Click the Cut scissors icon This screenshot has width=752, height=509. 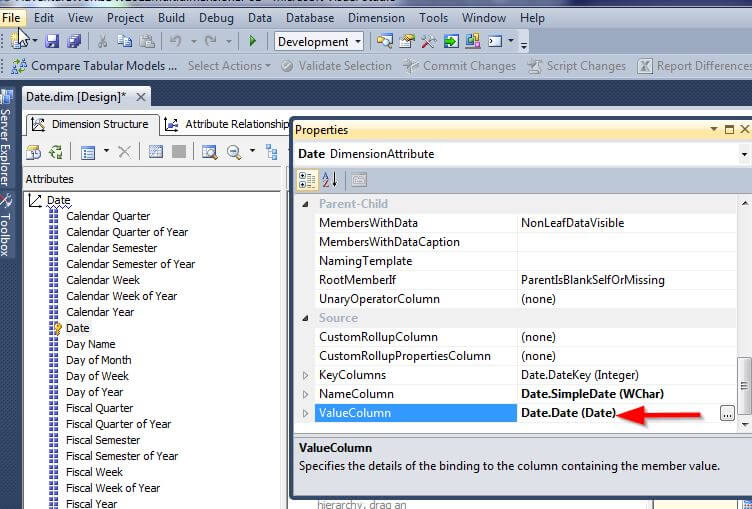click(102, 41)
